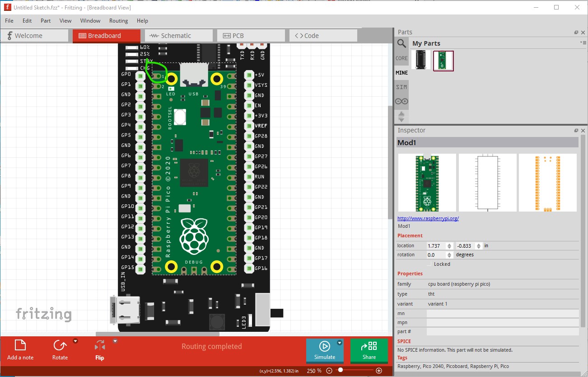The image size is (588, 377).
Task: Click the zoom slider handle
Action: 340,370
